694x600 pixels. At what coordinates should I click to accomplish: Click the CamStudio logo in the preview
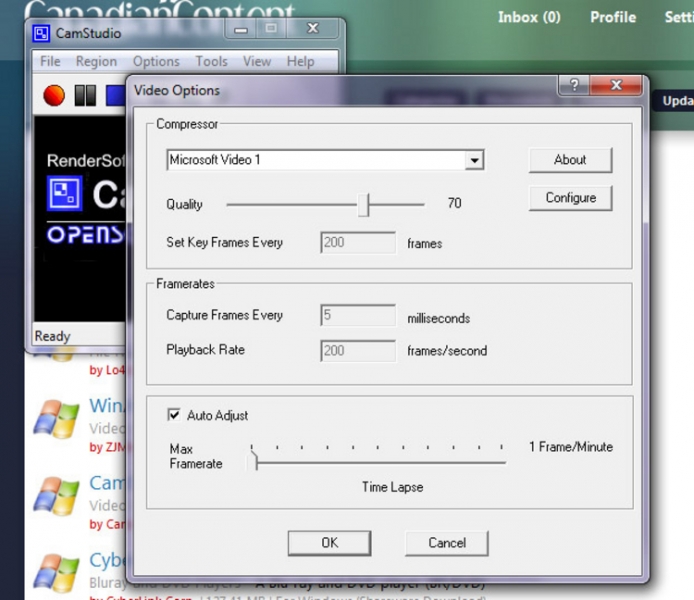65,194
